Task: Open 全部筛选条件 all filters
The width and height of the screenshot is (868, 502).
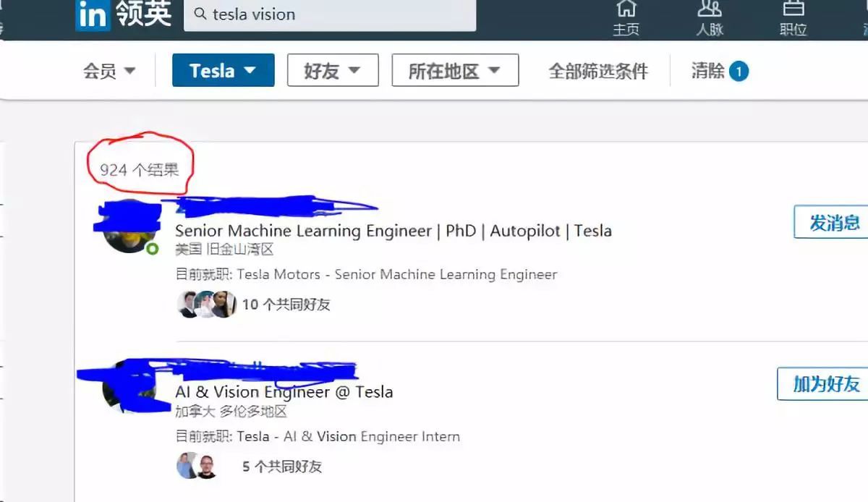Action: (598, 71)
